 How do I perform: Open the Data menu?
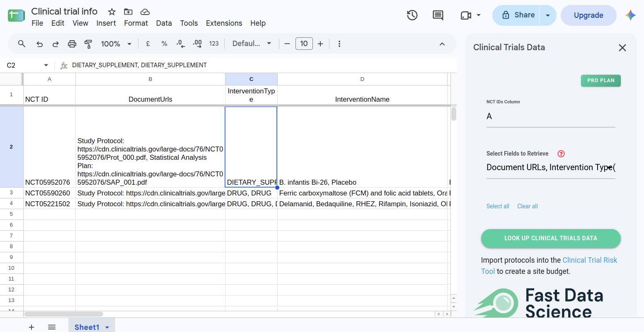(164, 23)
